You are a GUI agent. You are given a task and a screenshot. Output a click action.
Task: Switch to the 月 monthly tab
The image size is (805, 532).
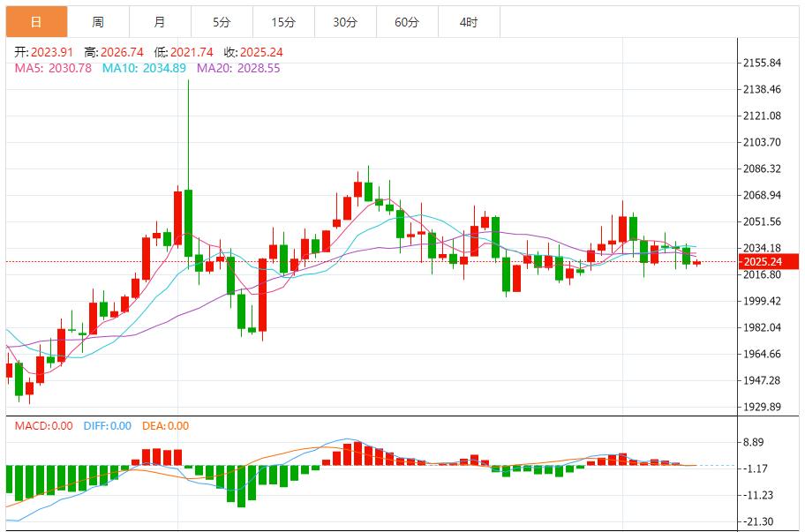tap(160, 22)
